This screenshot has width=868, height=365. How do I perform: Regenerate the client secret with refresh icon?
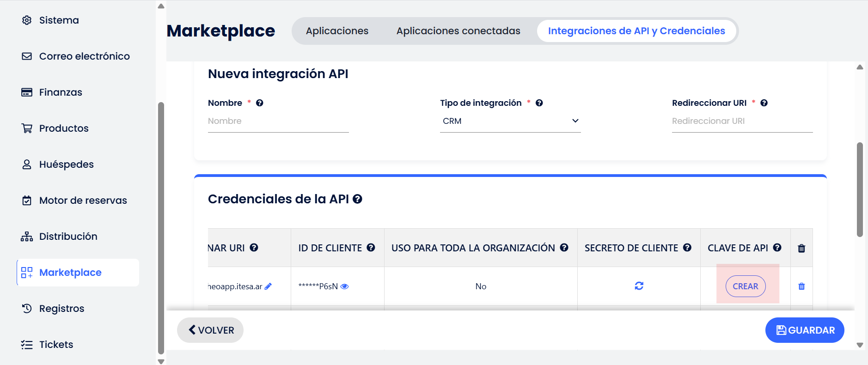pyautogui.click(x=639, y=286)
